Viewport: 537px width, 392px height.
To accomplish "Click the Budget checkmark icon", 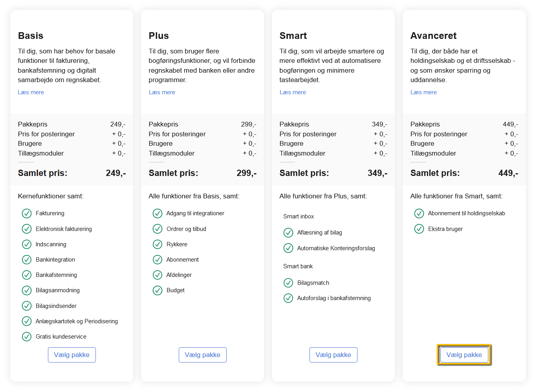I will [x=157, y=290].
